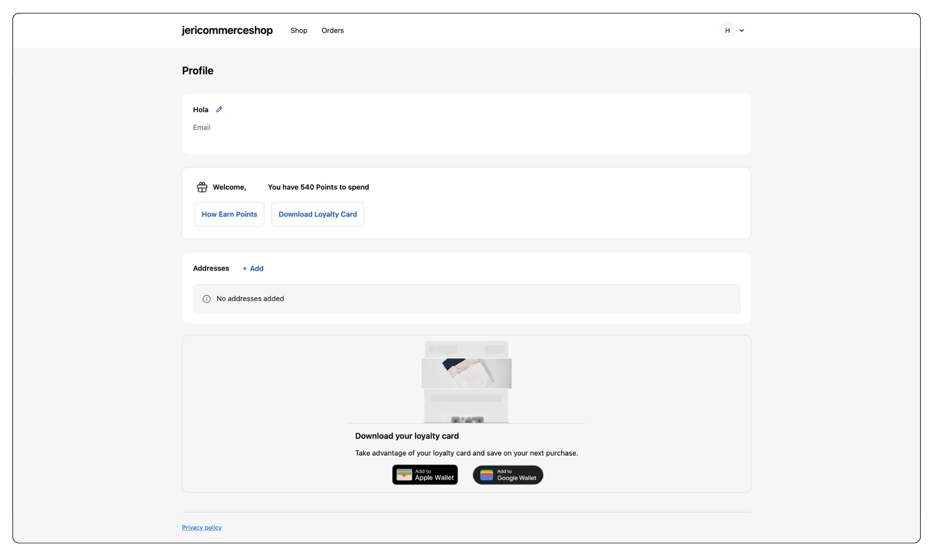Click the info icon in No addresses notice
This screenshot has height=560, width=947.
[207, 299]
